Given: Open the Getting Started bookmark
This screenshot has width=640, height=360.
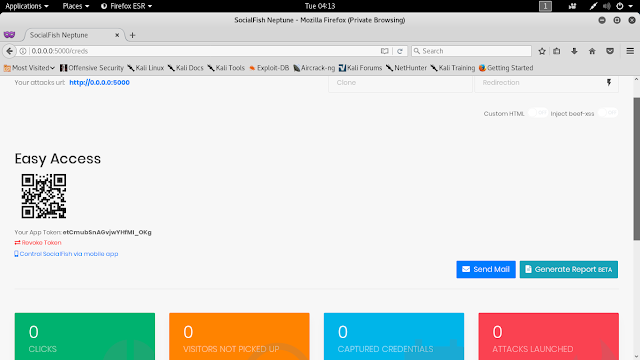Looking at the screenshot, I should (x=506, y=68).
